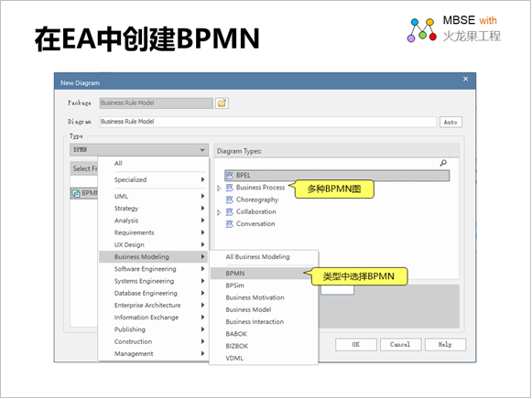Click the Business Process diagram icon
532x399 pixels.
(x=230, y=188)
